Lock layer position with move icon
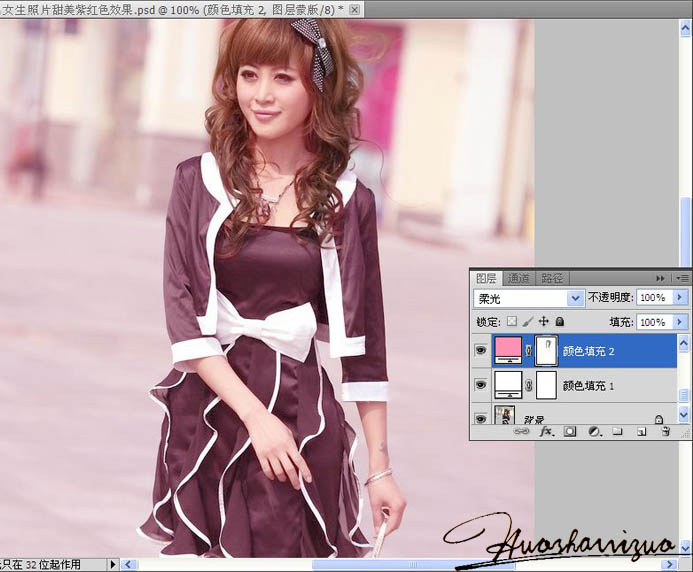693x572 pixels. click(544, 322)
